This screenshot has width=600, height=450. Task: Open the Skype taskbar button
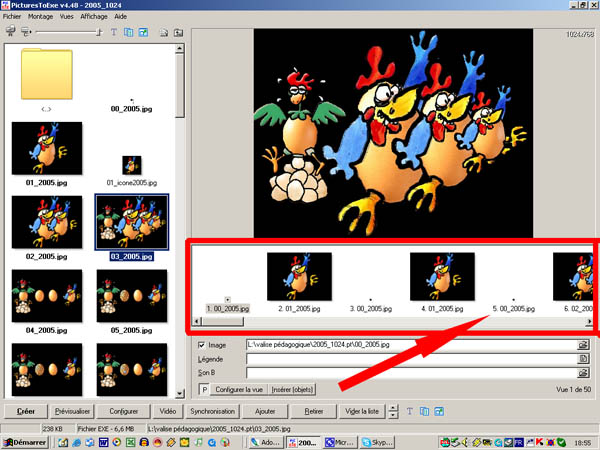click(377, 442)
